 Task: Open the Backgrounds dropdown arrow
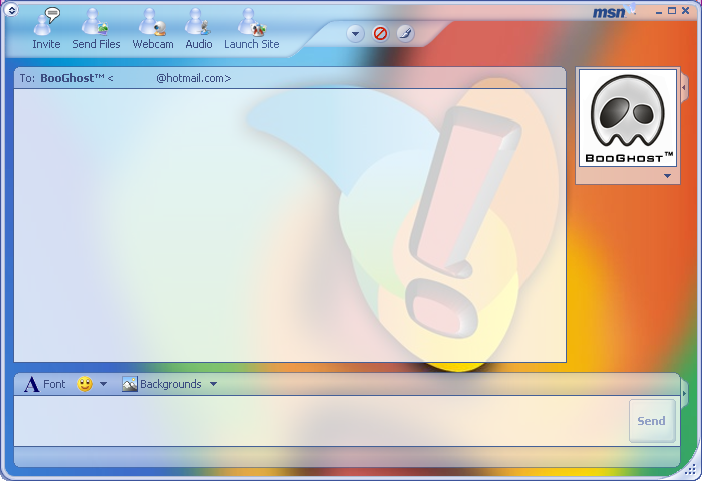[x=213, y=384]
